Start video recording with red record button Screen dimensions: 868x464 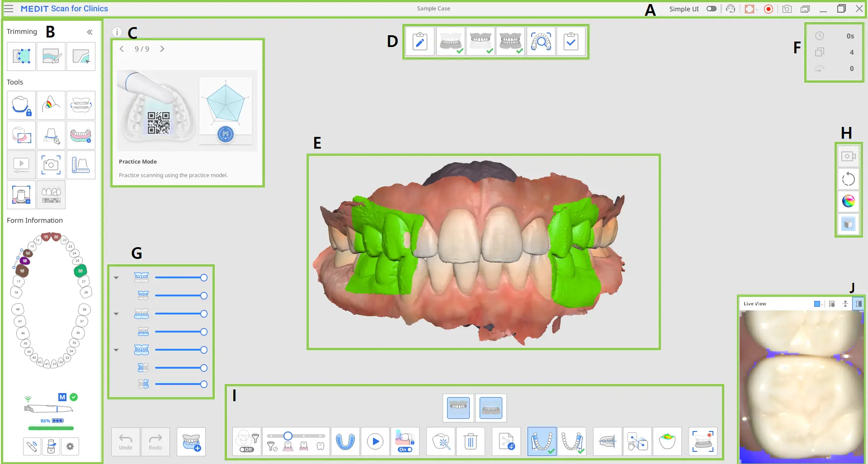(x=768, y=9)
